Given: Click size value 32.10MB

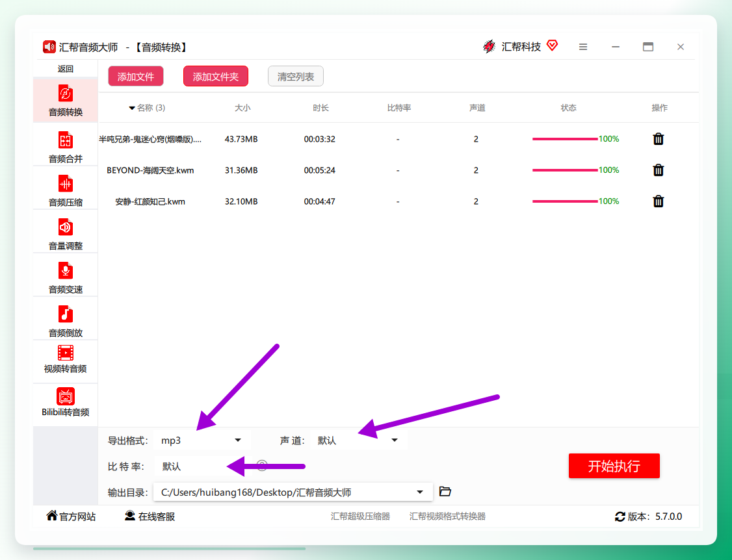Looking at the screenshot, I should pos(241,201).
